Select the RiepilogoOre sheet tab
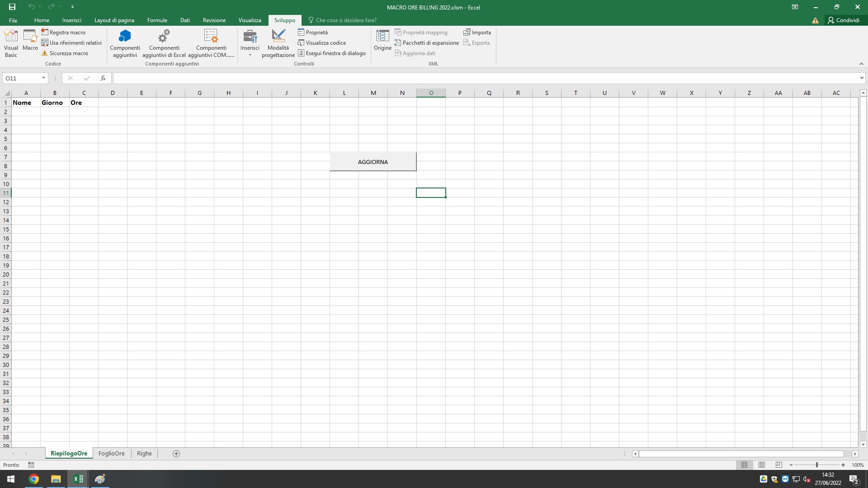The image size is (868, 488). coord(69,454)
